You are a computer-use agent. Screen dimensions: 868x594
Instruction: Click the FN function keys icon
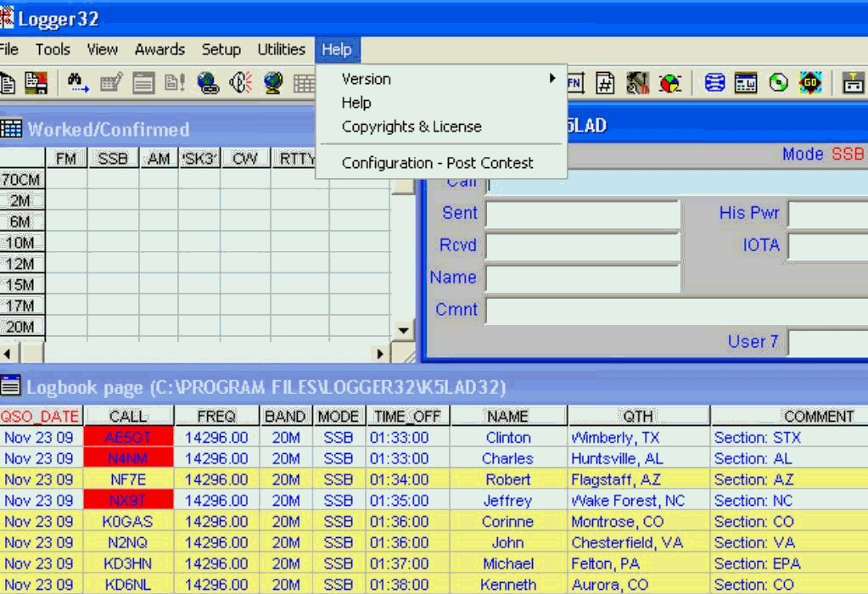[x=574, y=82]
